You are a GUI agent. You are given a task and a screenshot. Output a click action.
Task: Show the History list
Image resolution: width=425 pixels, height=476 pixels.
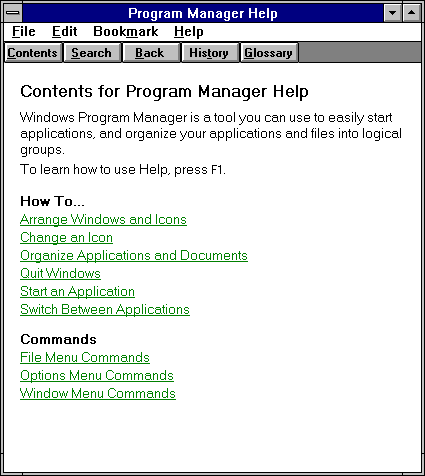pos(210,53)
